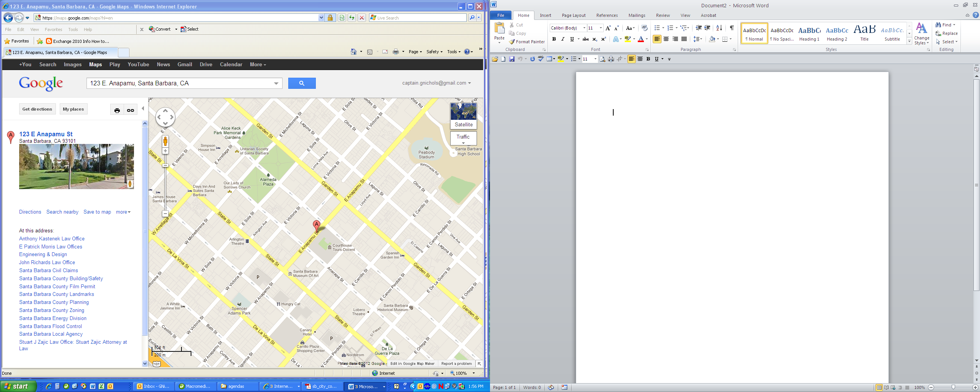Toggle Bold in Word's Font group
The image size is (980, 392).
click(554, 39)
